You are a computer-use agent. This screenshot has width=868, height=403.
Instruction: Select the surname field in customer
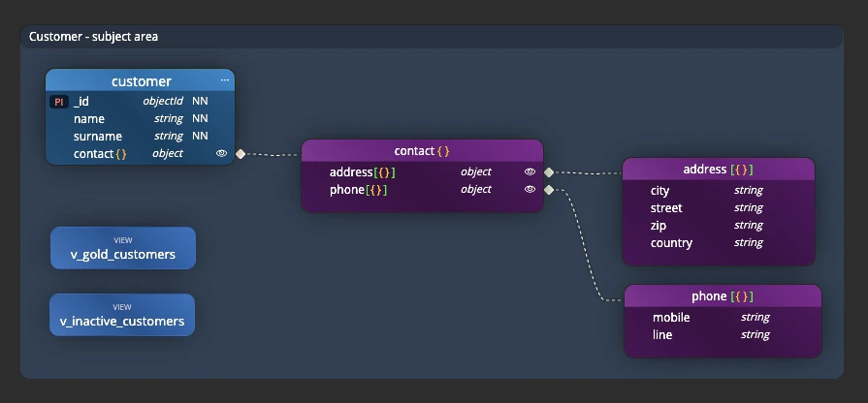140,136
